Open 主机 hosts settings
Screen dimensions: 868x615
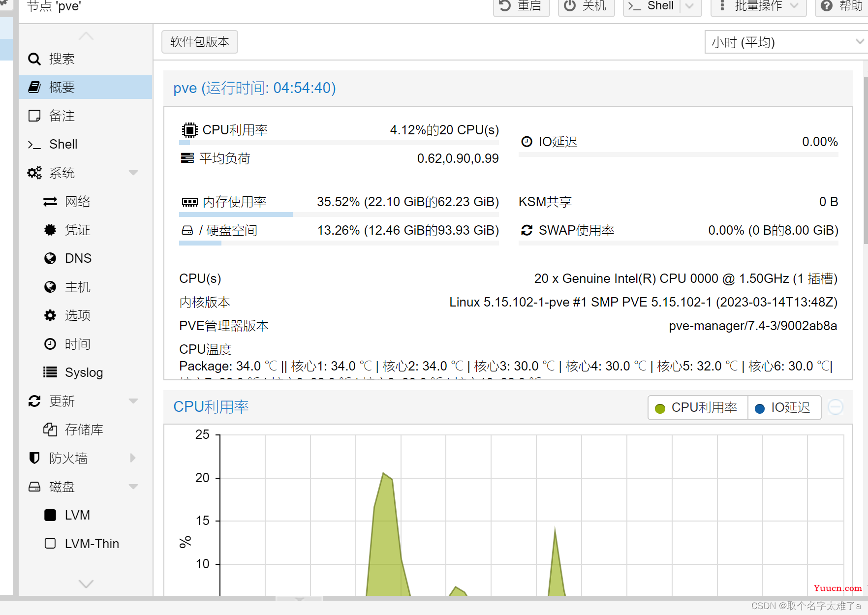click(x=86, y=287)
